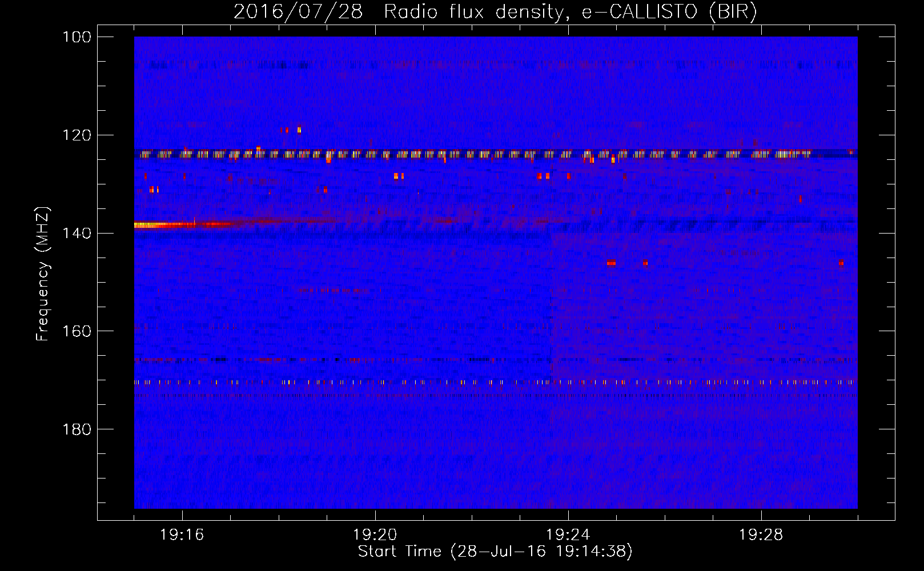Click the 100 frequency tick label
This screenshot has width=924, height=571.
point(77,37)
